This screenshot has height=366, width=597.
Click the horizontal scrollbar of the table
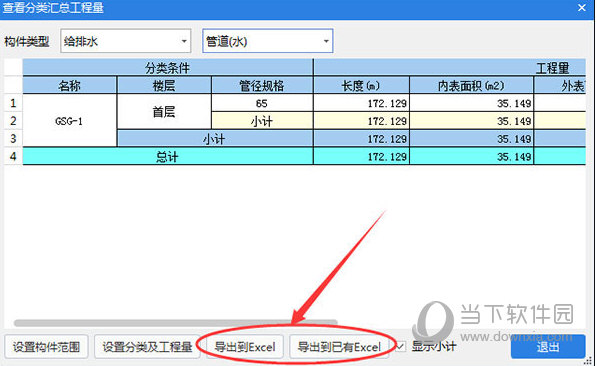(x=176, y=323)
